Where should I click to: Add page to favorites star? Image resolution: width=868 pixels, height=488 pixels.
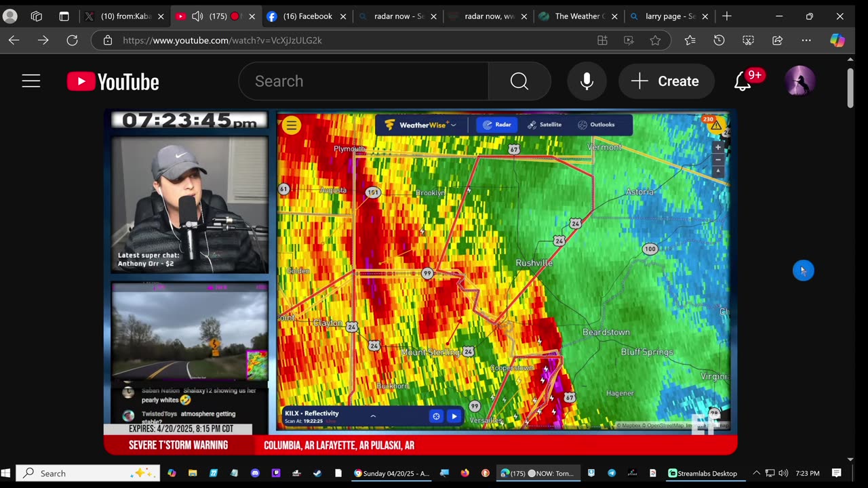tap(655, 41)
